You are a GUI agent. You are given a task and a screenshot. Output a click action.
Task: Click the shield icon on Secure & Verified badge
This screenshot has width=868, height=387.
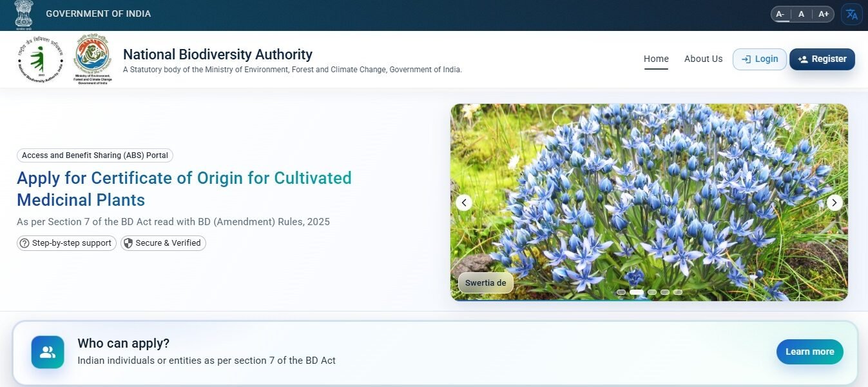coord(129,243)
